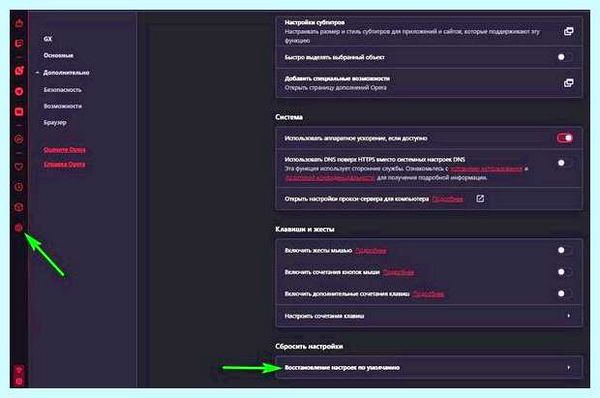Click the Система section heading
This screenshot has width=600, height=398.
click(x=289, y=117)
